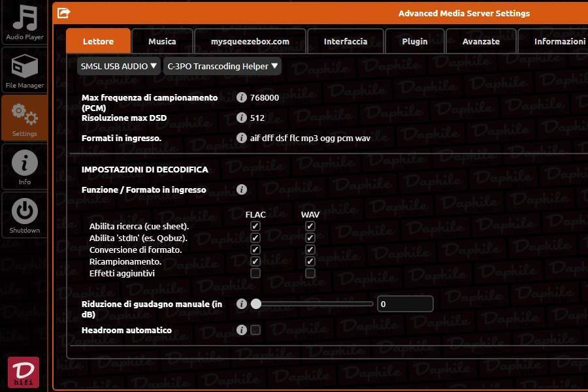Toggle FLAC Conversione di formato checkbox
Image resolution: width=588 pixels, height=392 pixels.
(x=255, y=250)
